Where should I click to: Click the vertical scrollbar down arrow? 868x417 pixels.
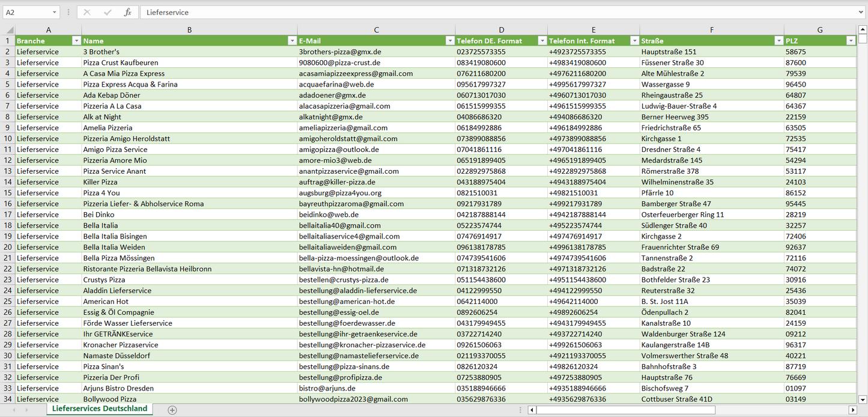(863, 399)
